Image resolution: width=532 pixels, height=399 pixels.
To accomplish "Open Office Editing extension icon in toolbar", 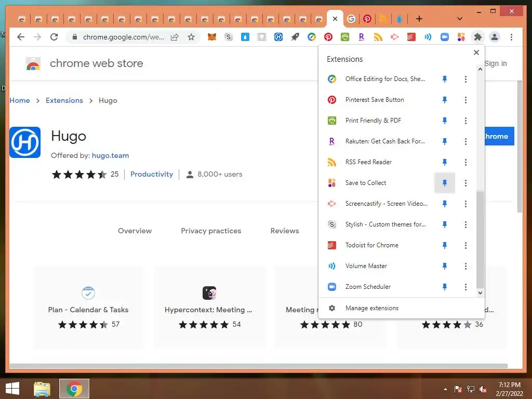I will 312,37.
